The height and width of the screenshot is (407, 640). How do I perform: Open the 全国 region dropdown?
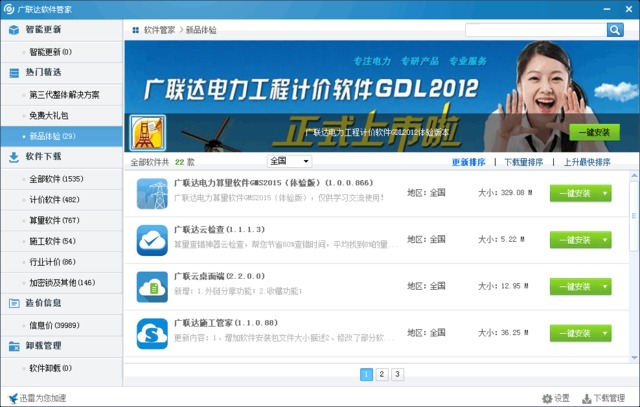289,161
